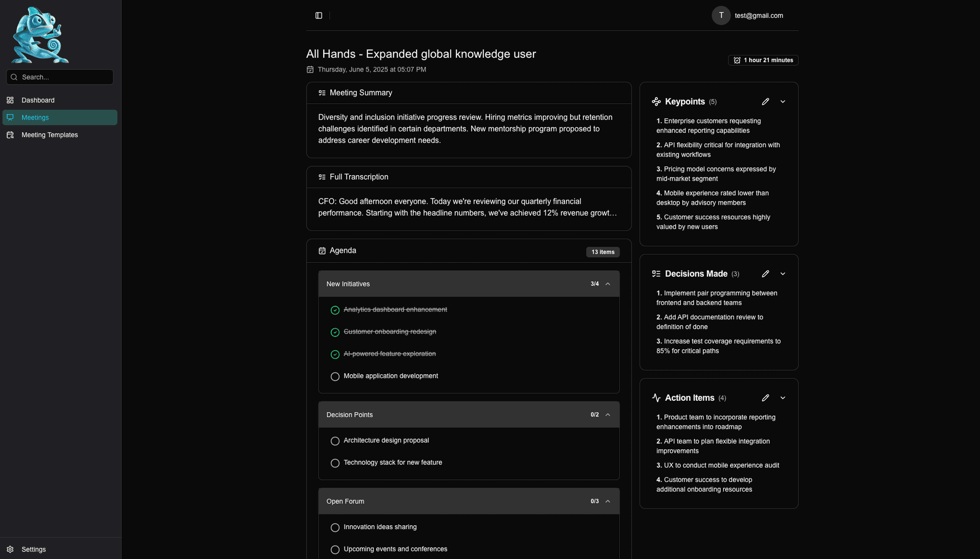Toggle the sidebar collapse icon
Screen dimensions: 980x559
point(318,15)
